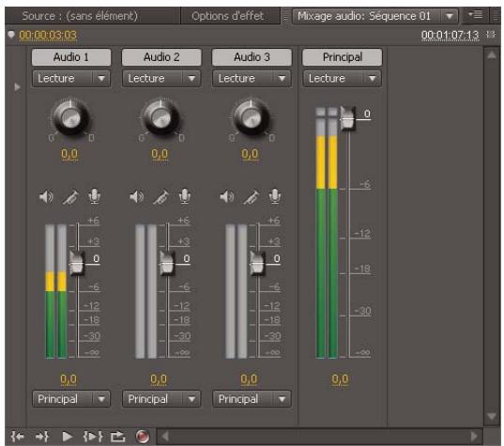Switch to Source (sans élément) tab
The height and width of the screenshot is (446, 504).
click(x=80, y=16)
